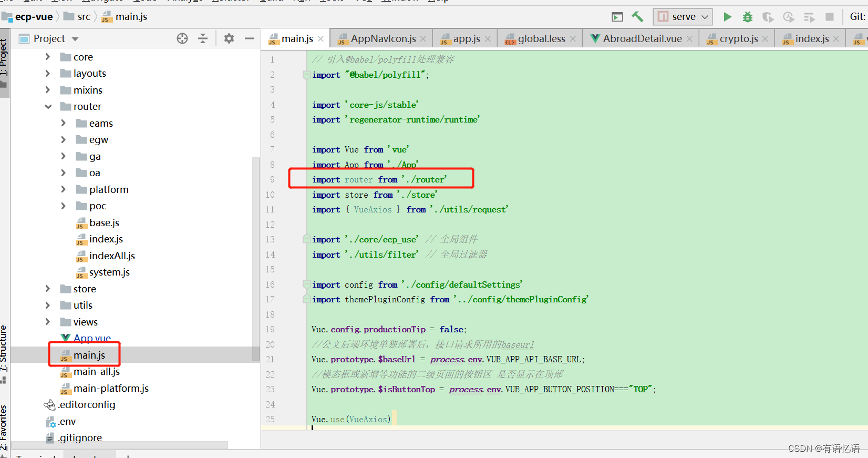Click the window layout icon in the toolbar

pyautogui.click(x=617, y=17)
